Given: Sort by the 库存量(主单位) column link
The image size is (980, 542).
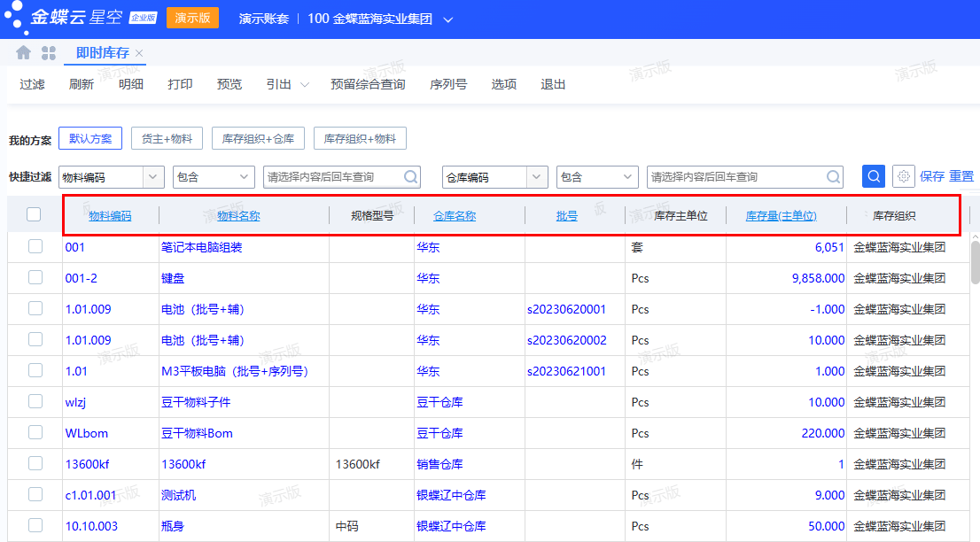Looking at the screenshot, I should [x=781, y=215].
